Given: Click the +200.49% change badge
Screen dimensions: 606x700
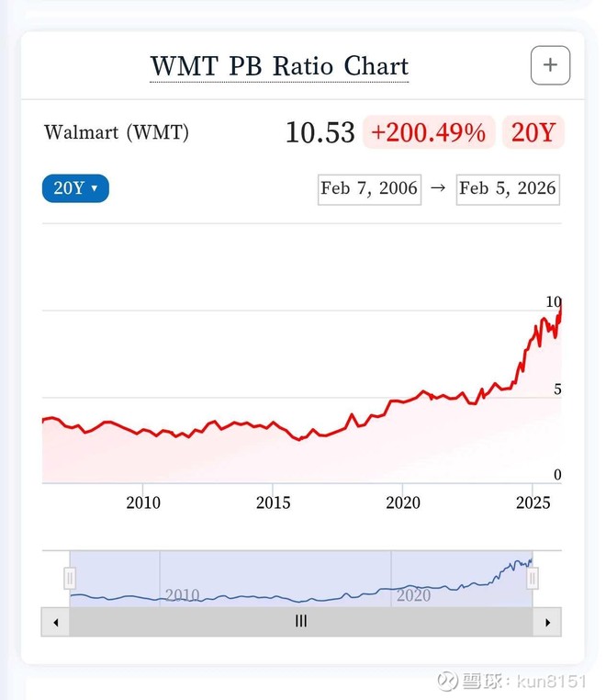Looking at the screenshot, I should click(x=428, y=132).
